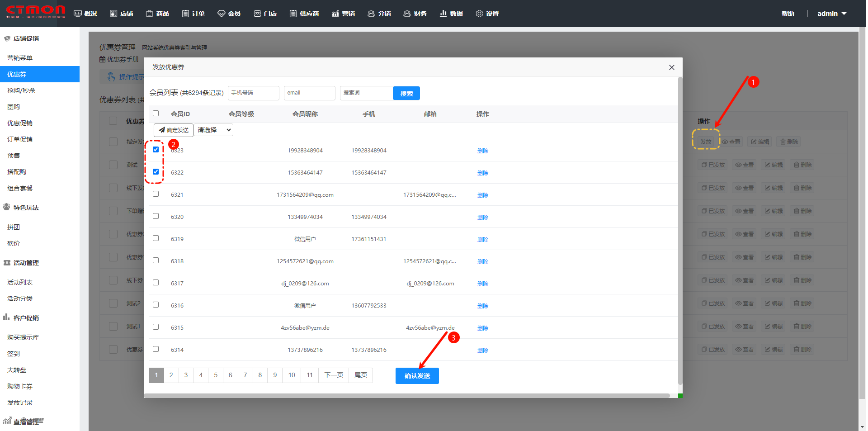Click the 会员 member diamond icon

221,14
